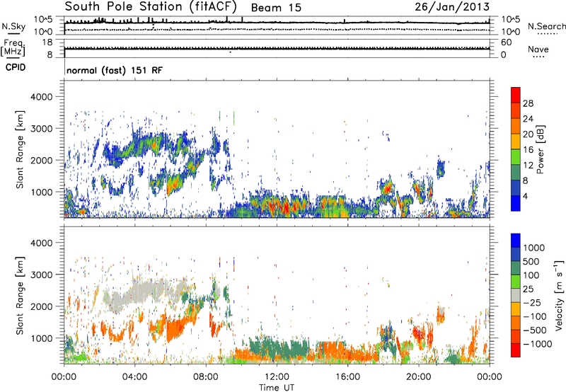Select the "Velocity [m s-1]" color bar title

[559, 295]
